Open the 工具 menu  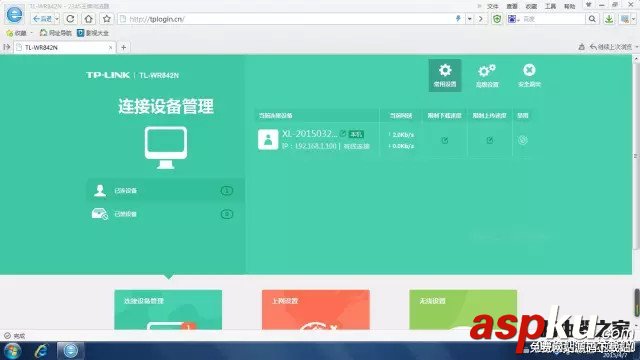click(550, 6)
